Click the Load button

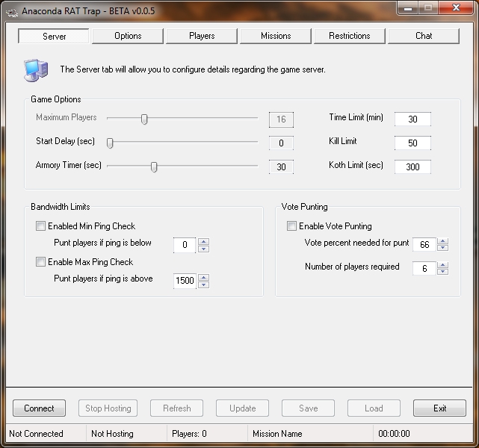[x=374, y=408]
